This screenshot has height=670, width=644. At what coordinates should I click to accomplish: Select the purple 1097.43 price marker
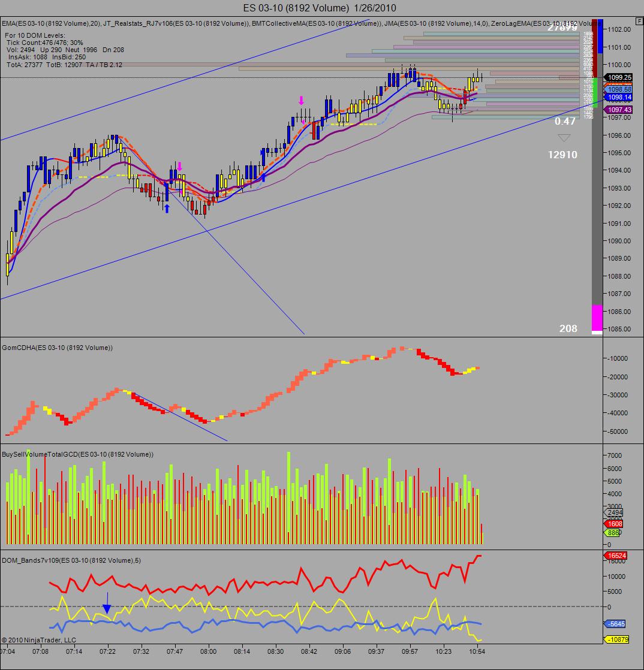(x=618, y=110)
